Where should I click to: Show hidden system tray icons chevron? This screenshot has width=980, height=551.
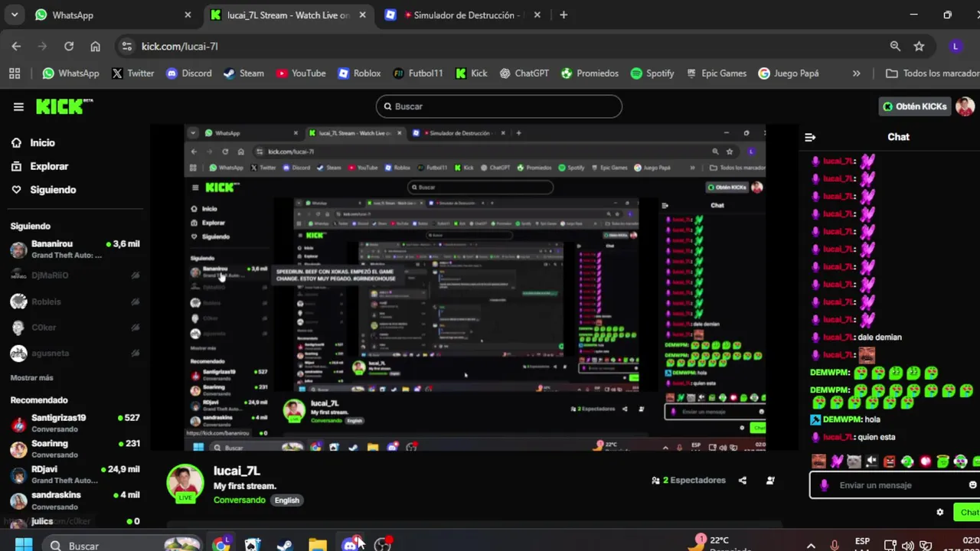(x=811, y=546)
